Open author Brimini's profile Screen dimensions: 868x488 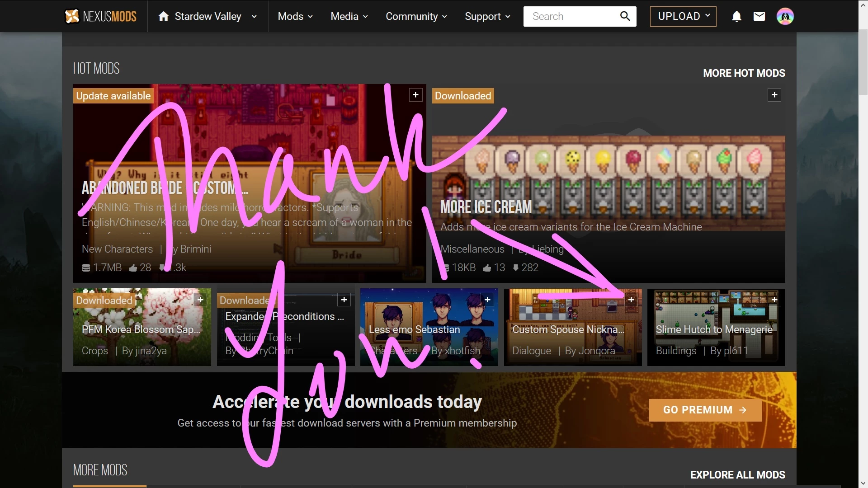195,249
